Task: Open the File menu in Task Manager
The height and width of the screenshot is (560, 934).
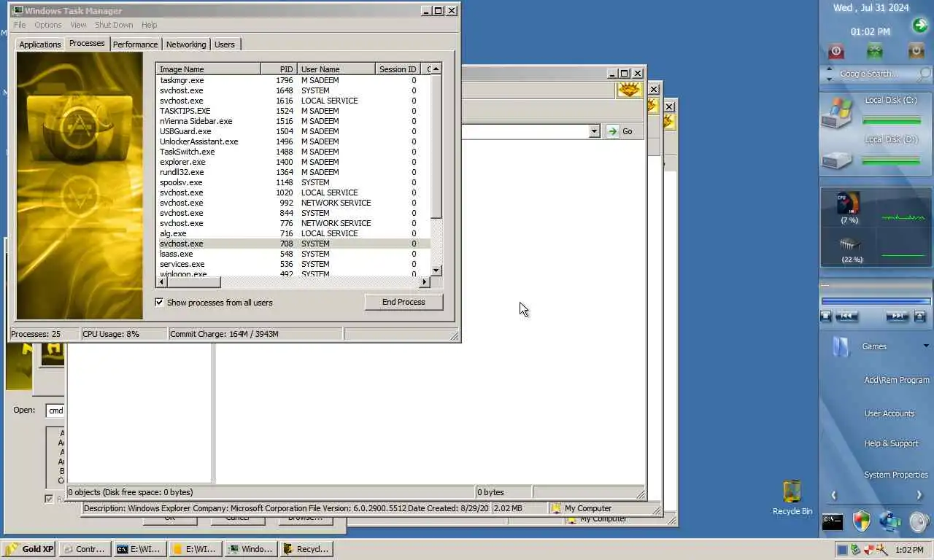Action: click(20, 25)
